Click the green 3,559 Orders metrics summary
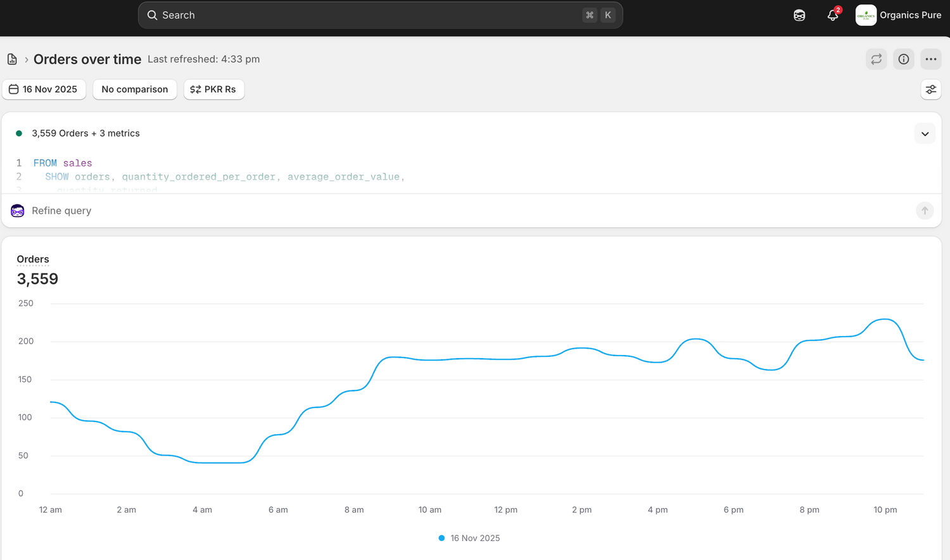Screen dimensions: 950x560 [85, 134]
